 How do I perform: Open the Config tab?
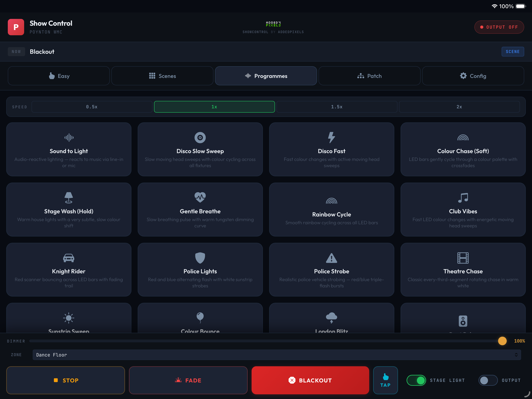point(473,76)
